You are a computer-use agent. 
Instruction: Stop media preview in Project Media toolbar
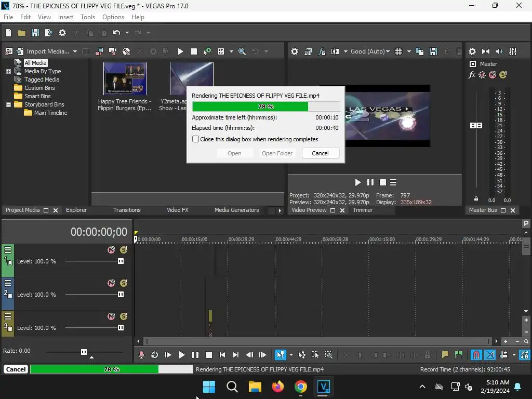pos(194,51)
